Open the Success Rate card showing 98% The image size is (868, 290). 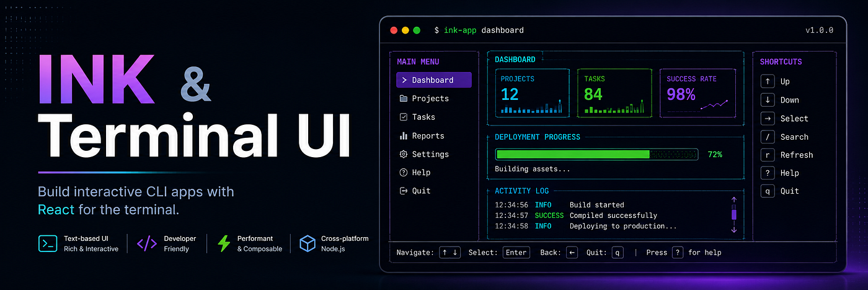697,93
